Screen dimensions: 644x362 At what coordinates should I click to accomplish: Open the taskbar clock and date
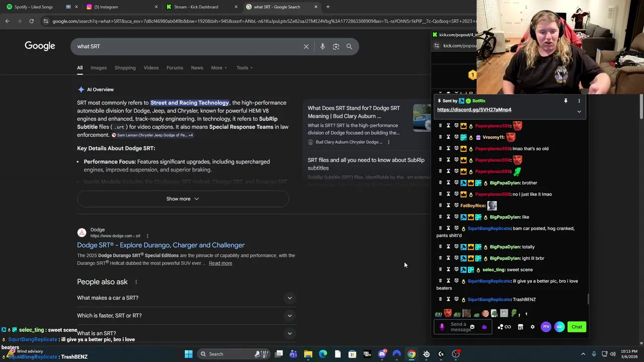pos(628,354)
